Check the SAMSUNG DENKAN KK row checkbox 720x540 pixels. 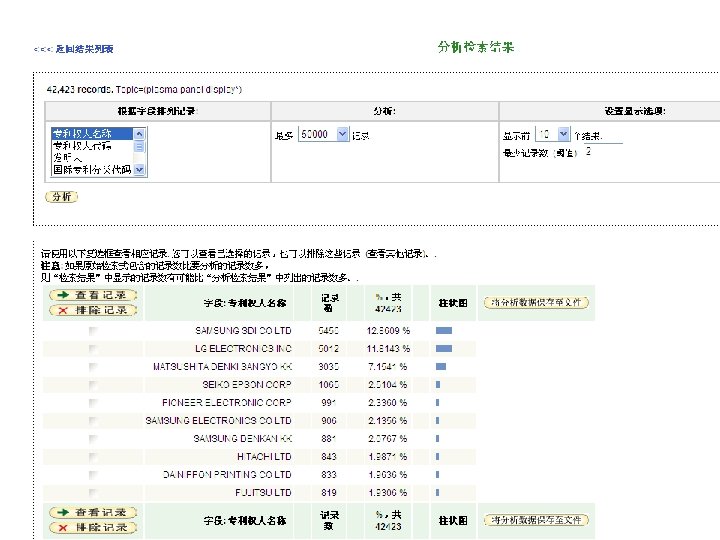coord(93,439)
